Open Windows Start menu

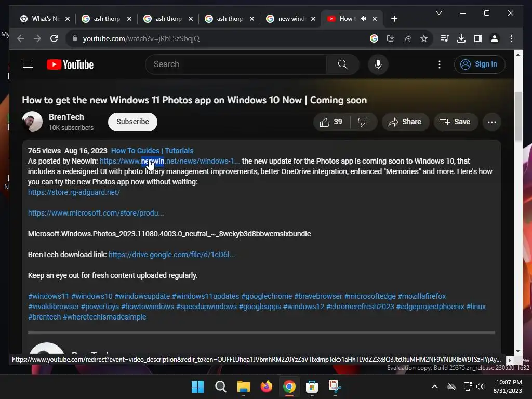pos(197,387)
